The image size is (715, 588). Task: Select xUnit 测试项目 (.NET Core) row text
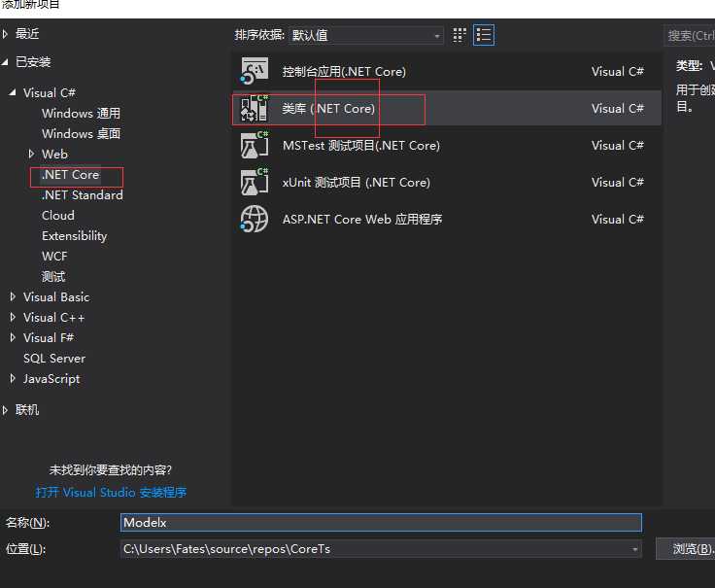tap(357, 183)
